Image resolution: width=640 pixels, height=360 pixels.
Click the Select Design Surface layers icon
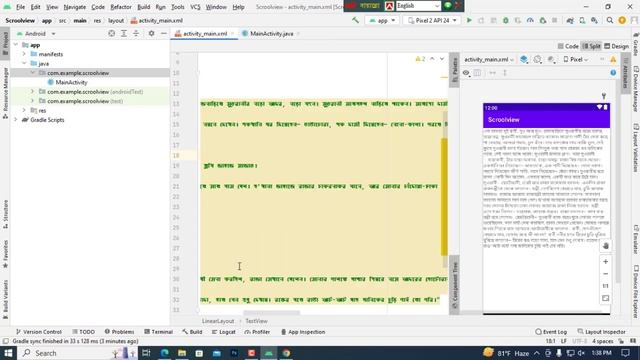(x=524, y=60)
